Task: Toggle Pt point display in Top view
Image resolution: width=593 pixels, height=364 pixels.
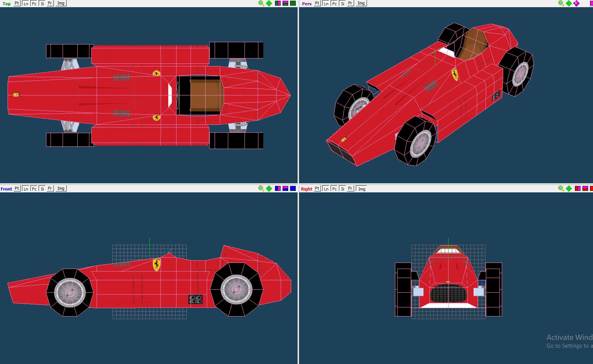Action: point(17,3)
